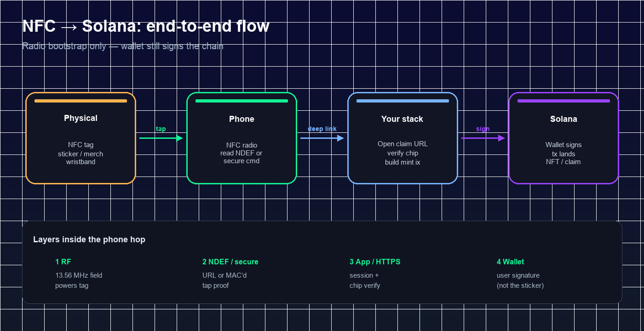This screenshot has width=644, height=331.
Task: Click 'build mint ix' text
Action: coord(402,162)
